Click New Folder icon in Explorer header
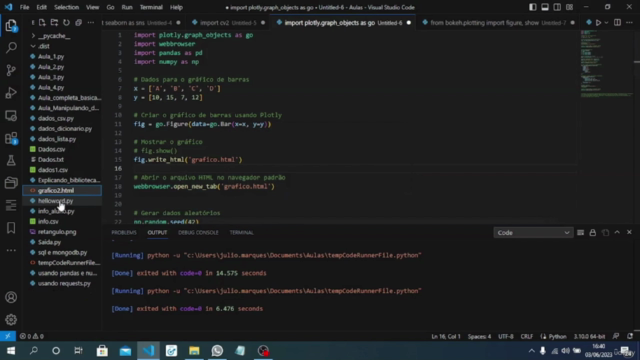This screenshot has width=640, height=360. click(x=54, y=22)
